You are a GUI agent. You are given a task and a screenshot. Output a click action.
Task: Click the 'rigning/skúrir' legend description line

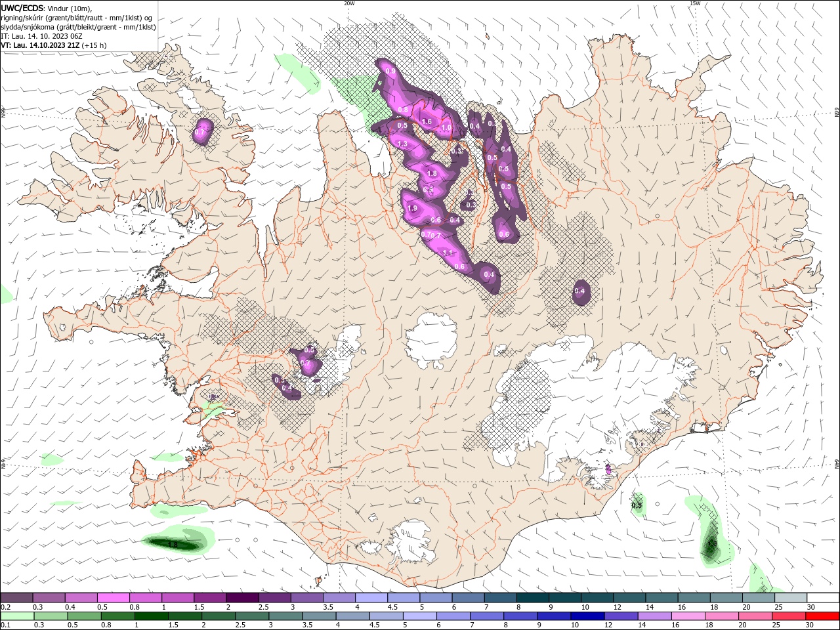point(77,18)
